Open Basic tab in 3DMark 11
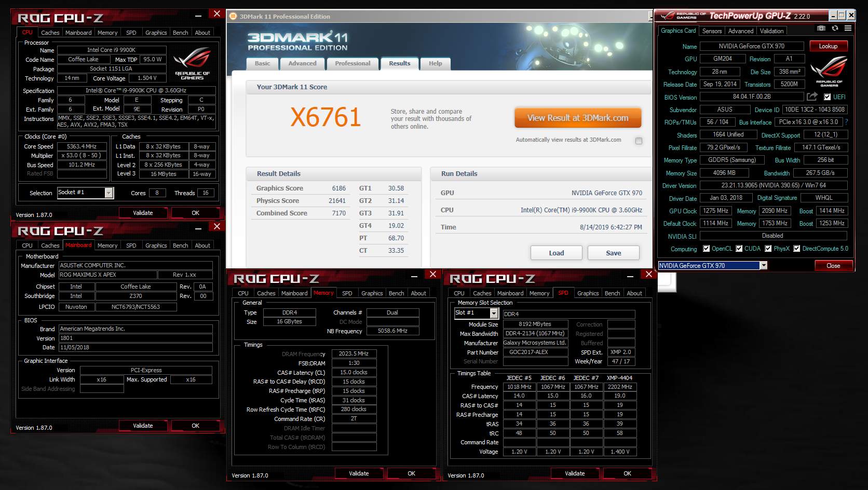This screenshot has height=490, width=868. pyautogui.click(x=262, y=63)
